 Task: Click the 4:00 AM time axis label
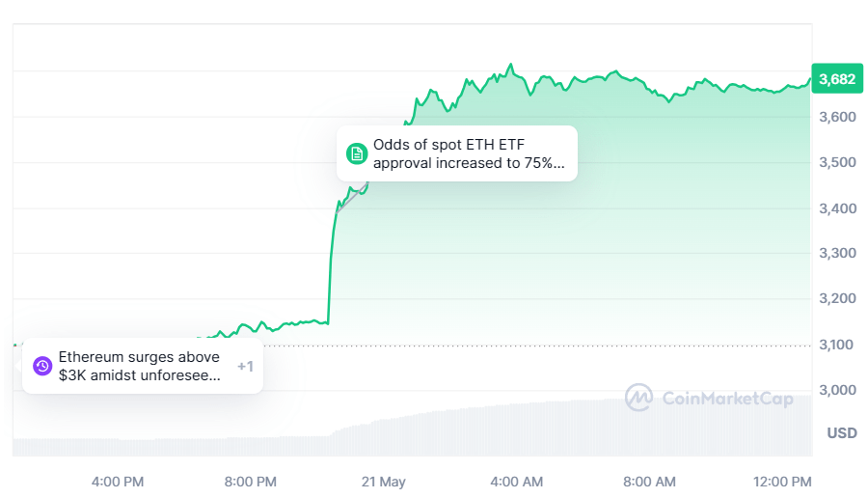pos(517,482)
